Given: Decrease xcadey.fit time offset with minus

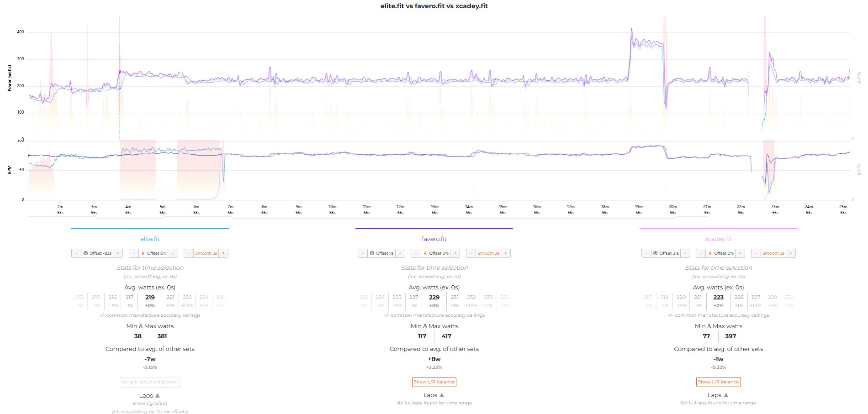Looking at the screenshot, I should 646,253.
